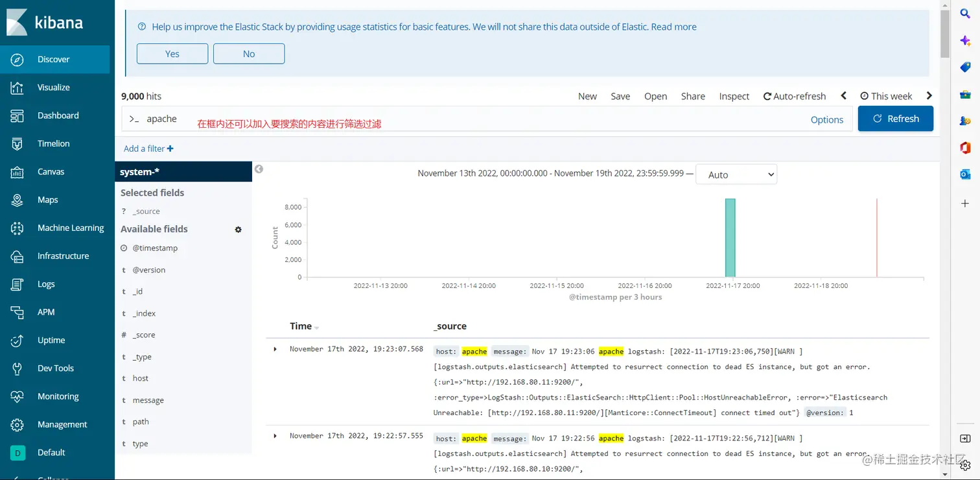This screenshot has width=980, height=480.
Task: Open the Canvas icon
Action: coord(17,172)
